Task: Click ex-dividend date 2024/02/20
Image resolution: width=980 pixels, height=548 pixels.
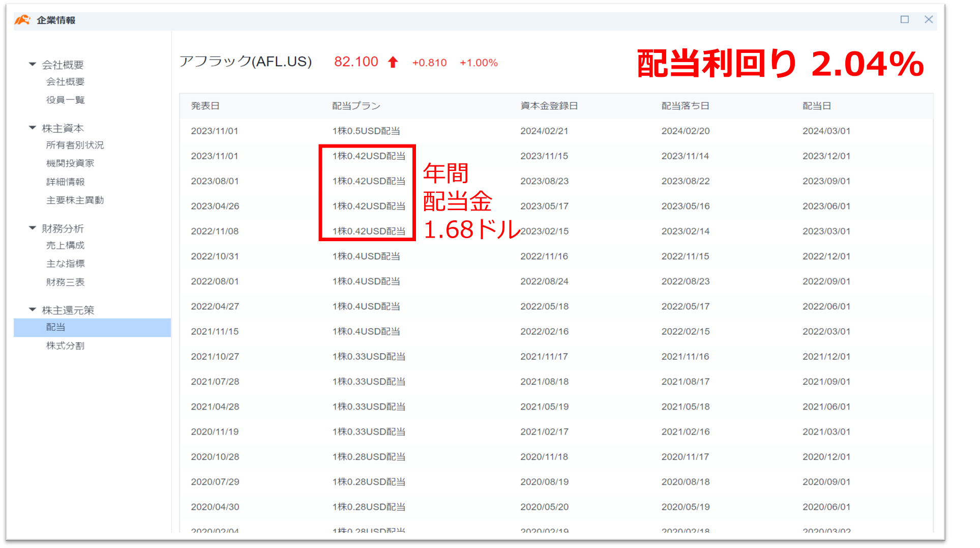Action: [686, 131]
